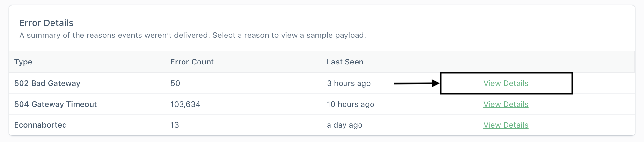Sort by the Type column header
Image resolution: width=644 pixels, height=142 pixels.
tap(23, 62)
